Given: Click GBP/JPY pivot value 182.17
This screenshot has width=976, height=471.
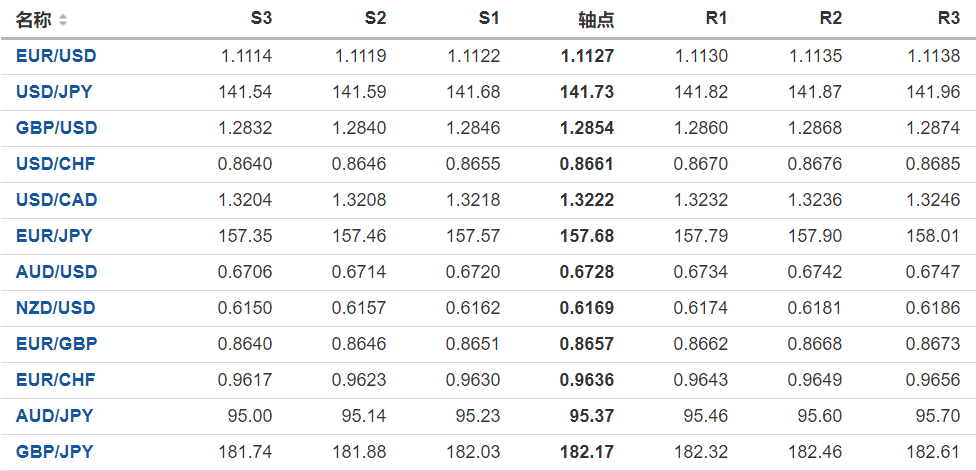Looking at the screenshot, I should point(587,452).
